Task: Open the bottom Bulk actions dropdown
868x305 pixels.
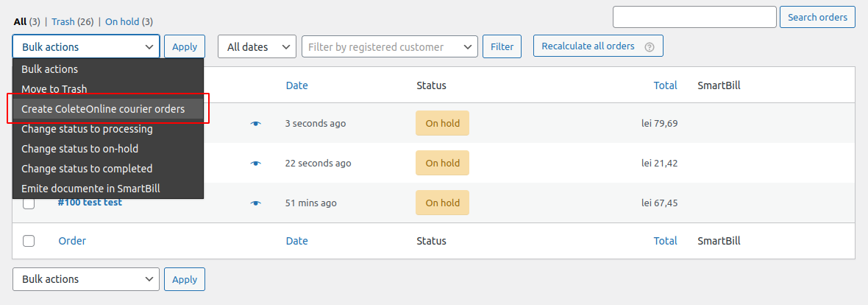Action: click(86, 279)
